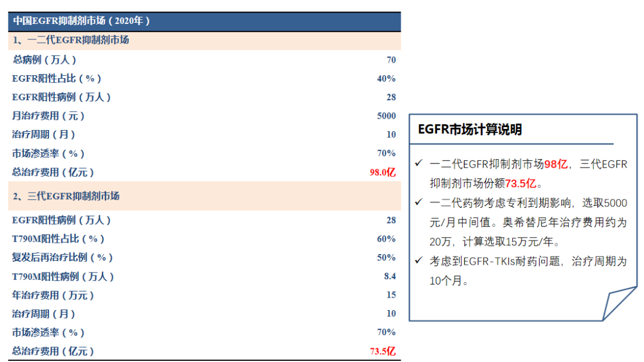Select the table title 中国EGFR抑制剂市场（2020年）
The width and height of the screenshot is (644, 362).
[81, 21]
